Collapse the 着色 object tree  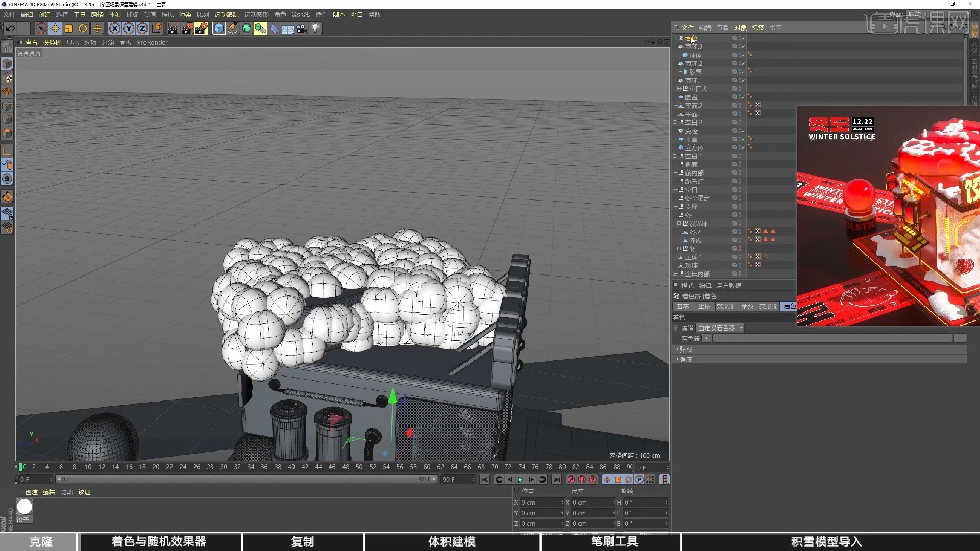pyautogui.click(x=676, y=38)
